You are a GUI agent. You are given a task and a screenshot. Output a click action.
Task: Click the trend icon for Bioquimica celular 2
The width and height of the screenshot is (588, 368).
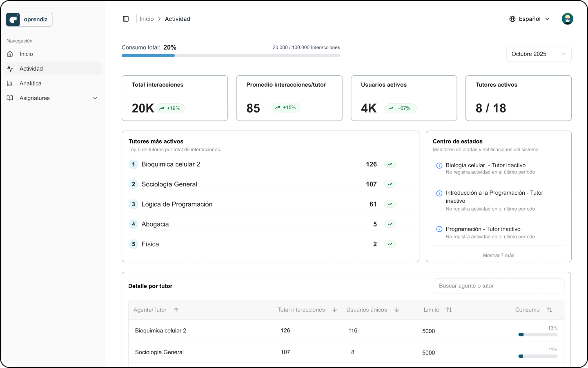pos(390,164)
